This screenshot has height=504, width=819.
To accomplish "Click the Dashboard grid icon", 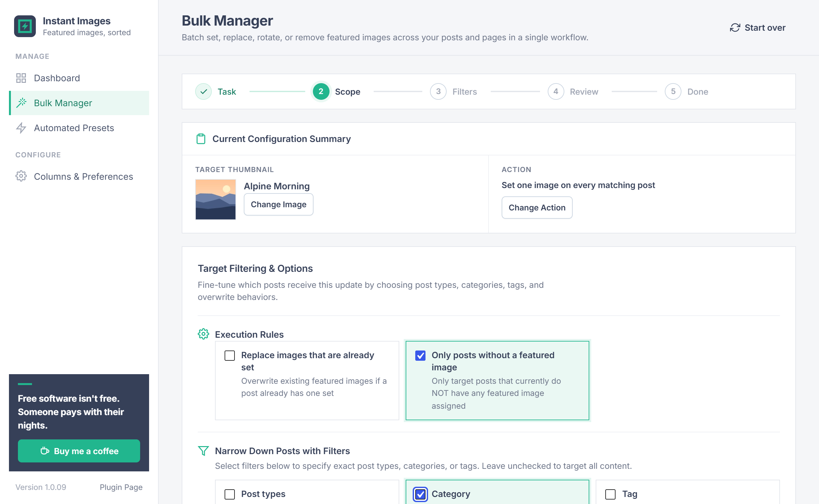I will [21, 78].
